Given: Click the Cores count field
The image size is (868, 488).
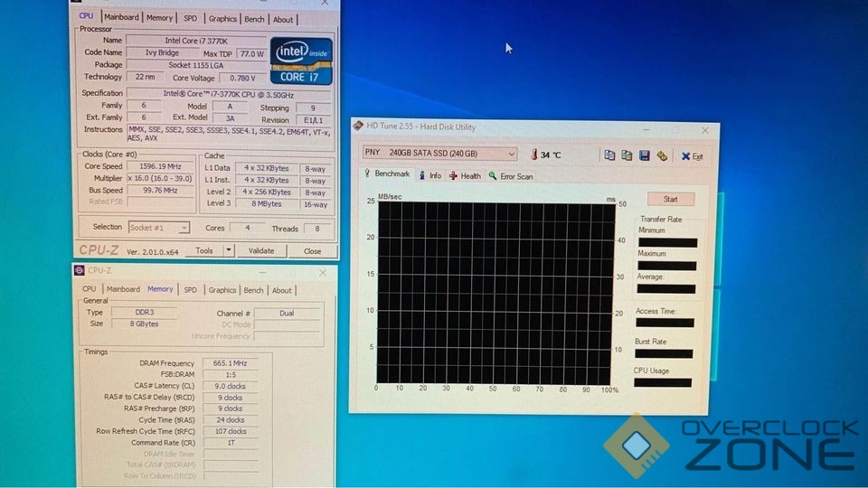Looking at the screenshot, I should [x=248, y=228].
